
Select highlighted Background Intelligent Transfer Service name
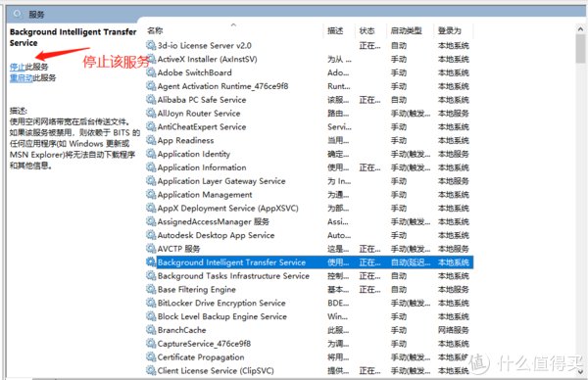tap(231, 261)
